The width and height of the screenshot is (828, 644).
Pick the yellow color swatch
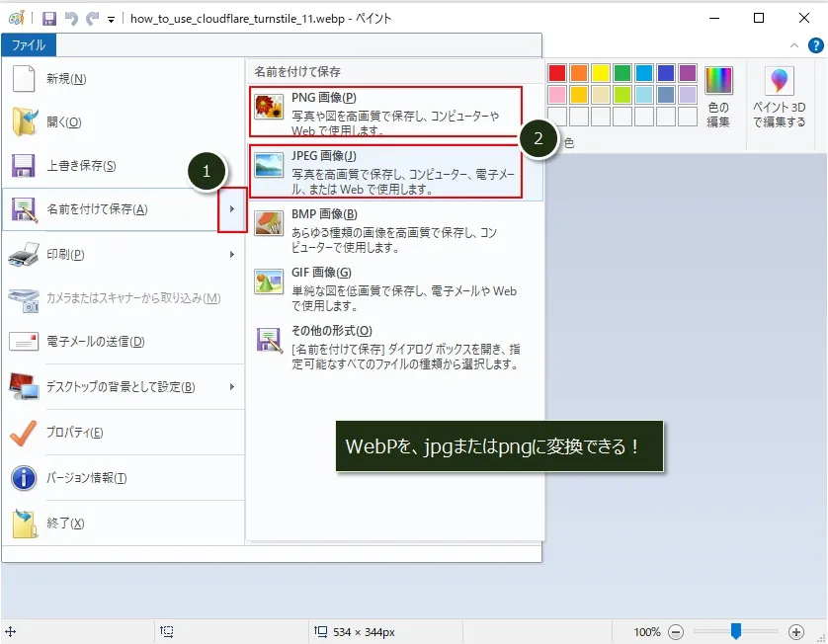coord(601,73)
